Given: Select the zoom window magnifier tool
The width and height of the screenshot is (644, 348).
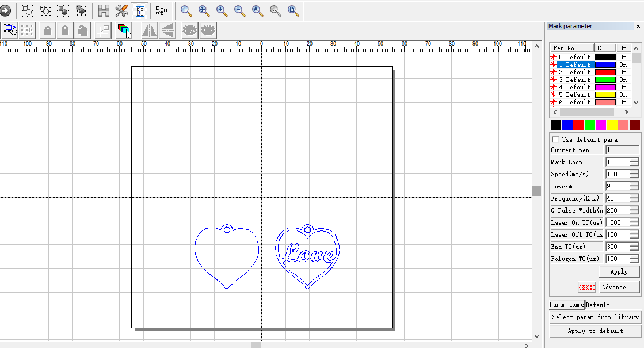Looking at the screenshot, I should point(186,10).
